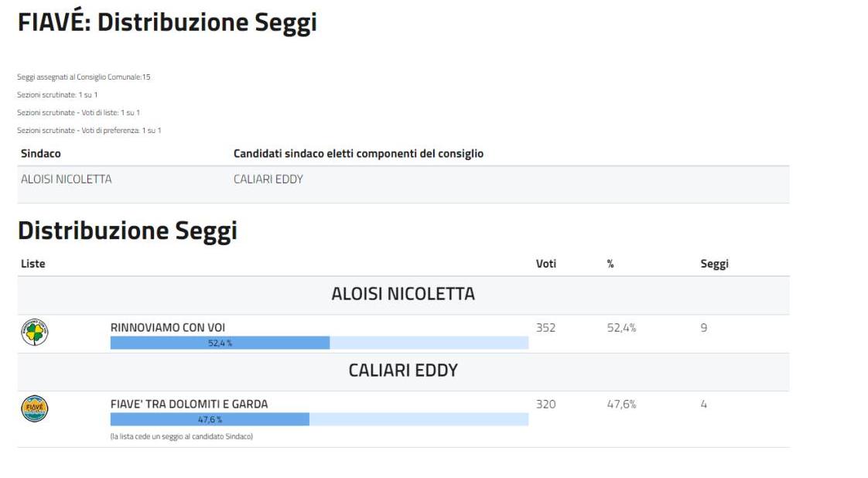Screen dimensions: 868x478
Task: Click the FIAVÉ: Distribuzione Seggi title
Action: tap(167, 22)
